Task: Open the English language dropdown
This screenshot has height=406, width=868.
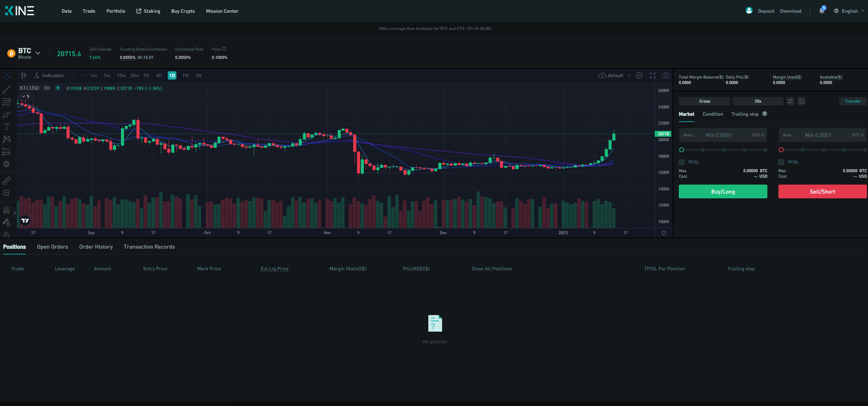Action: point(849,11)
